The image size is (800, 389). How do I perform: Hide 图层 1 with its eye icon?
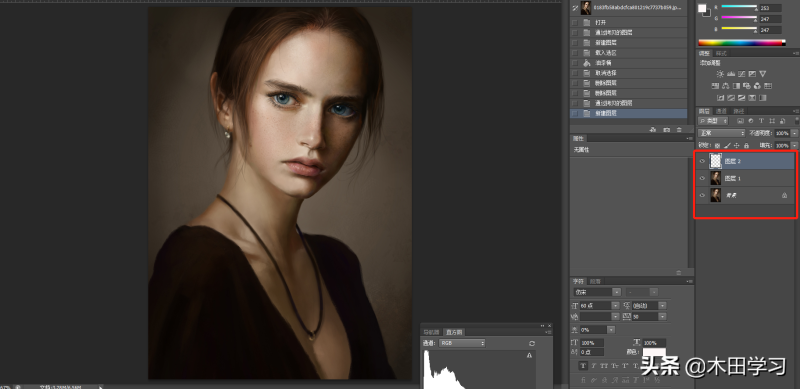click(x=702, y=179)
